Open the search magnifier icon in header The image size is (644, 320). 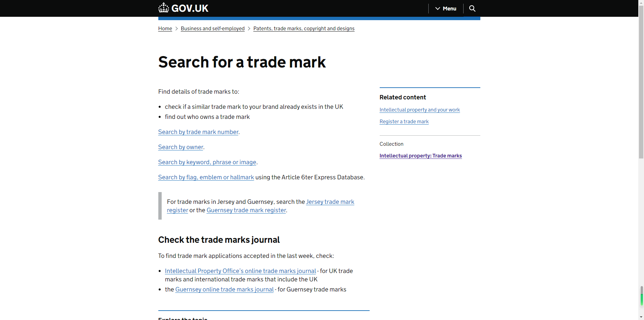[x=472, y=8]
